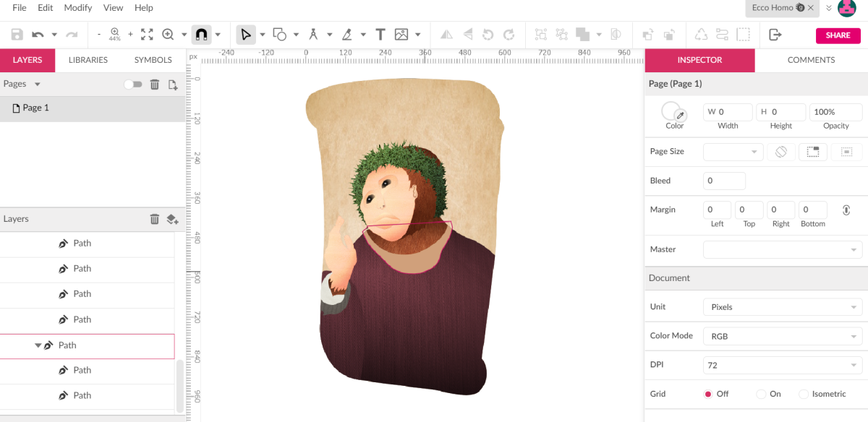The height and width of the screenshot is (422, 868).
Task: Click the Convert to path icon
Action: pyautogui.click(x=701, y=34)
